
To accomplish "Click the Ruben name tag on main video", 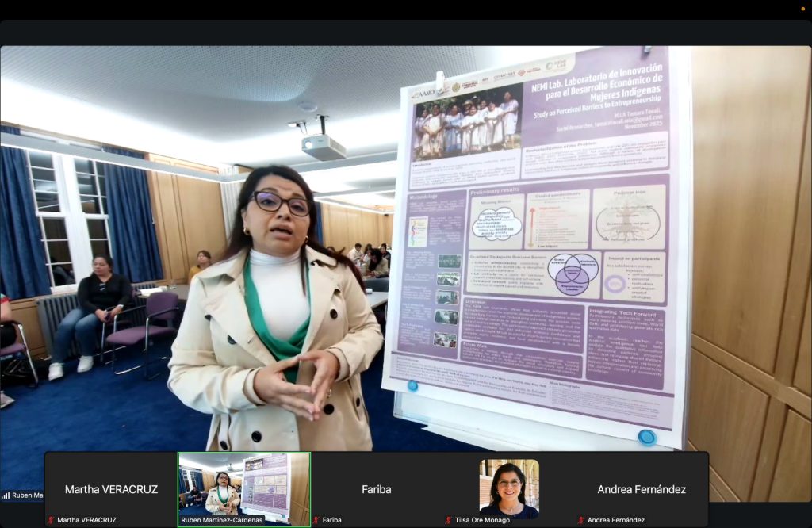I will pyautogui.click(x=28, y=495).
